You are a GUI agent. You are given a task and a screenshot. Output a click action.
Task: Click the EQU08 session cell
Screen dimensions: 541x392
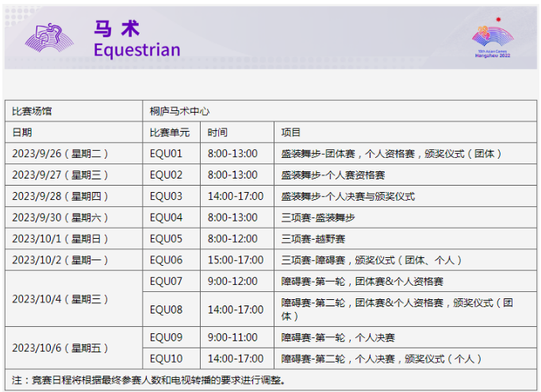click(x=166, y=309)
